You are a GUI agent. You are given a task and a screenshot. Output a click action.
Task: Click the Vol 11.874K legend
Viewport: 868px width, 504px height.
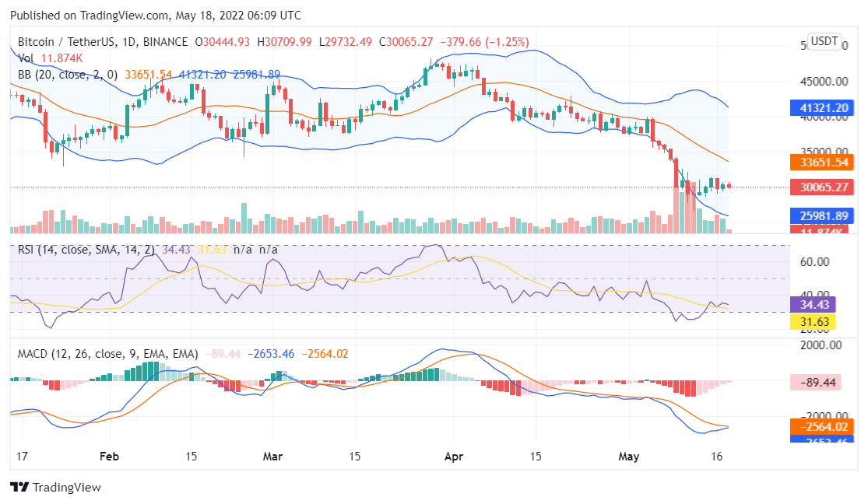coord(50,58)
